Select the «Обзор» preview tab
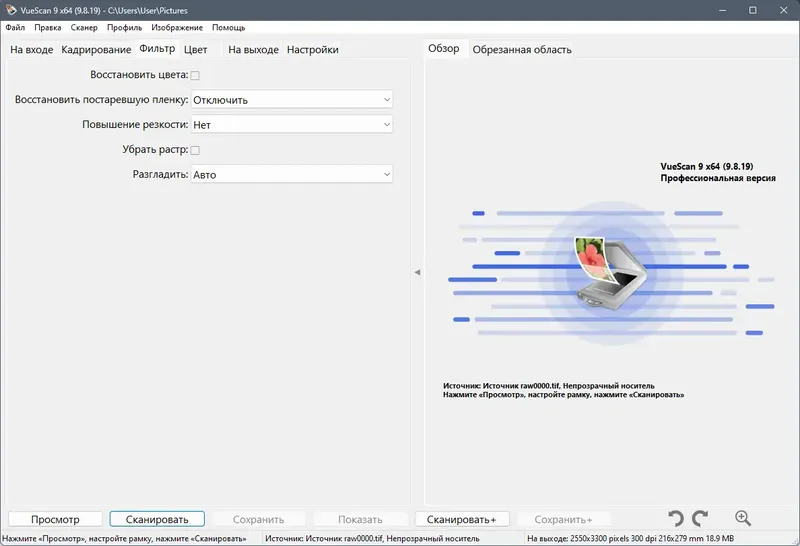 pos(444,48)
